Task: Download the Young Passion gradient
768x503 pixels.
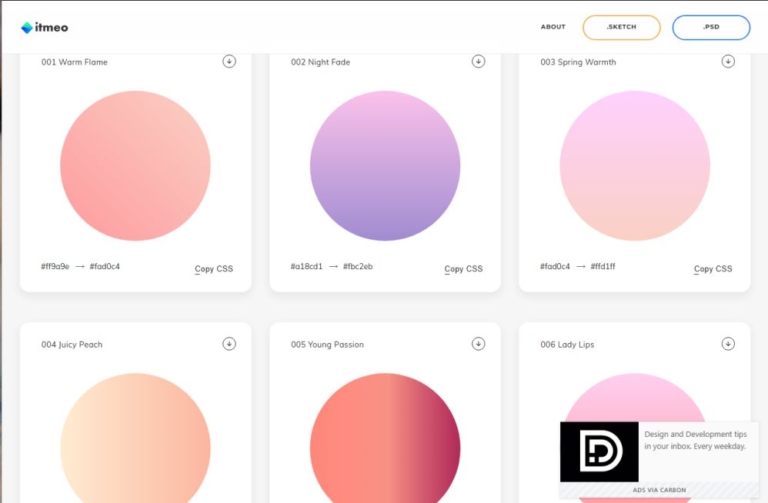Action: [478, 344]
